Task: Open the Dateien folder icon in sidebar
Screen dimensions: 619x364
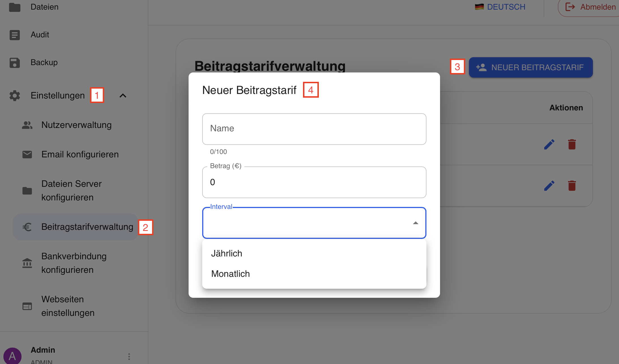Action: 15,7
